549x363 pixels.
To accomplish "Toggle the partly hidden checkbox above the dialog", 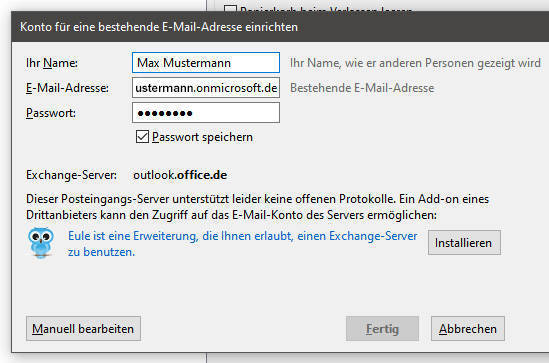I will point(230,8).
